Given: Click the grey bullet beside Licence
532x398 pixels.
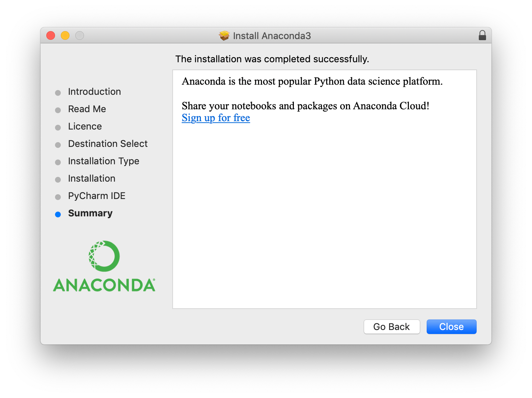Looking at the screenshot, I should tap(58, 127).
